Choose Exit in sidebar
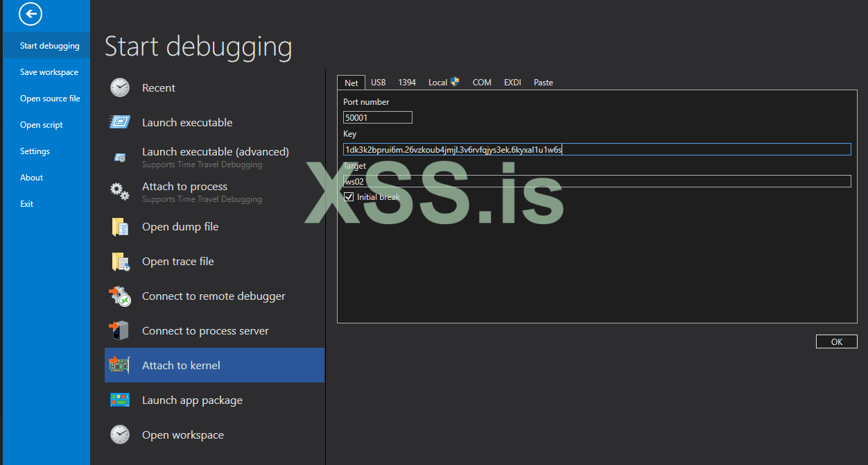This screenshot has width=868, height=465. (x=46, y=204)
